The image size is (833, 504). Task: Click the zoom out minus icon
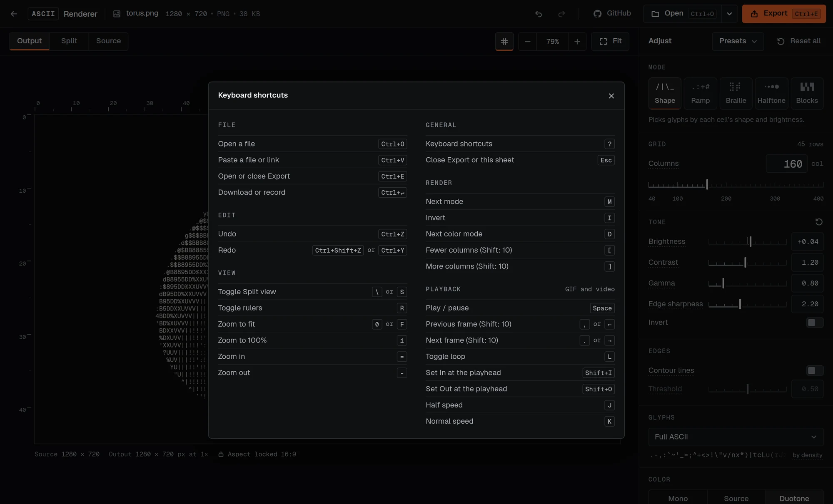(x=527, y=42)
